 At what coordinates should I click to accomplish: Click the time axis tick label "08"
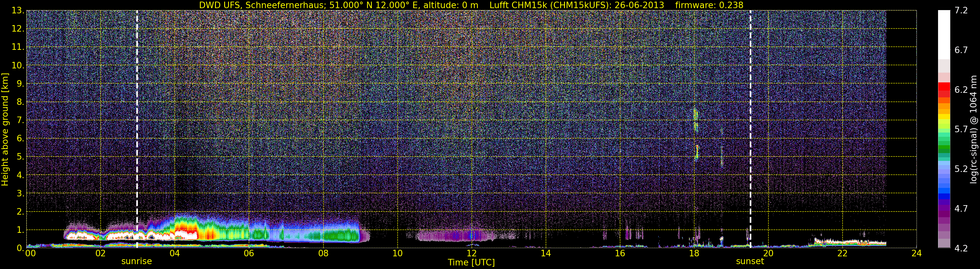point(323,253)
